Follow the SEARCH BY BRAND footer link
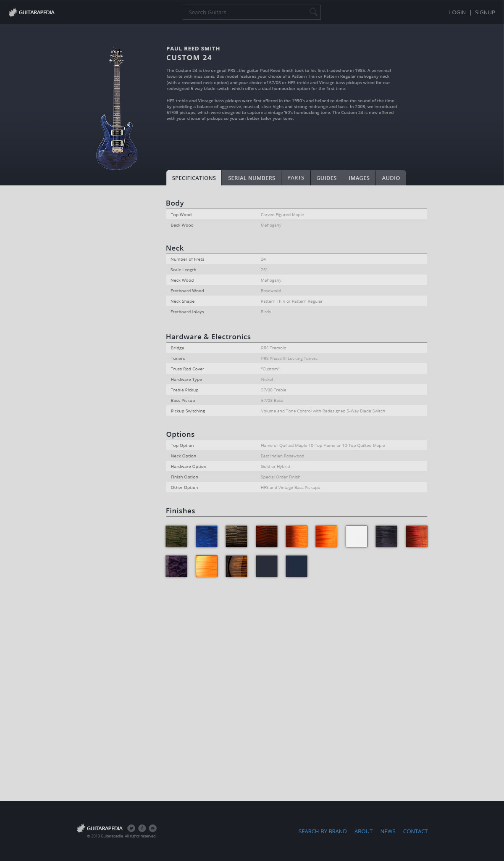 [x=323, y=831]
